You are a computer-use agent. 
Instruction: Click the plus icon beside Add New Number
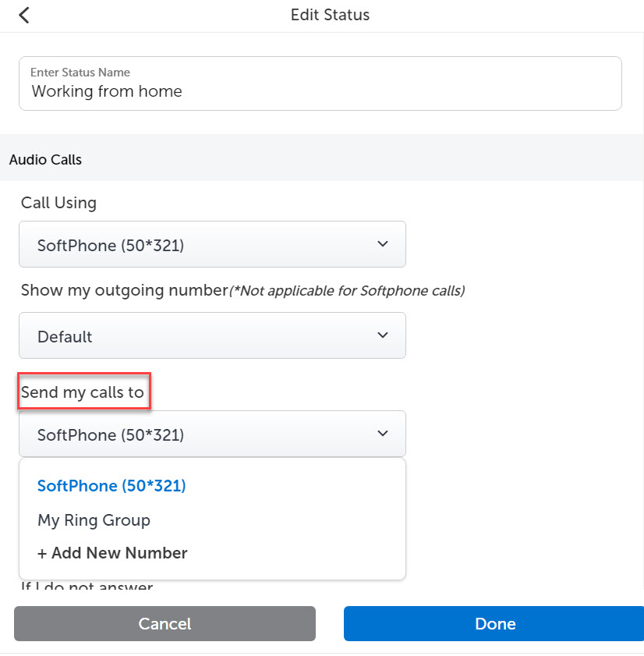click(x=42, y=553)
